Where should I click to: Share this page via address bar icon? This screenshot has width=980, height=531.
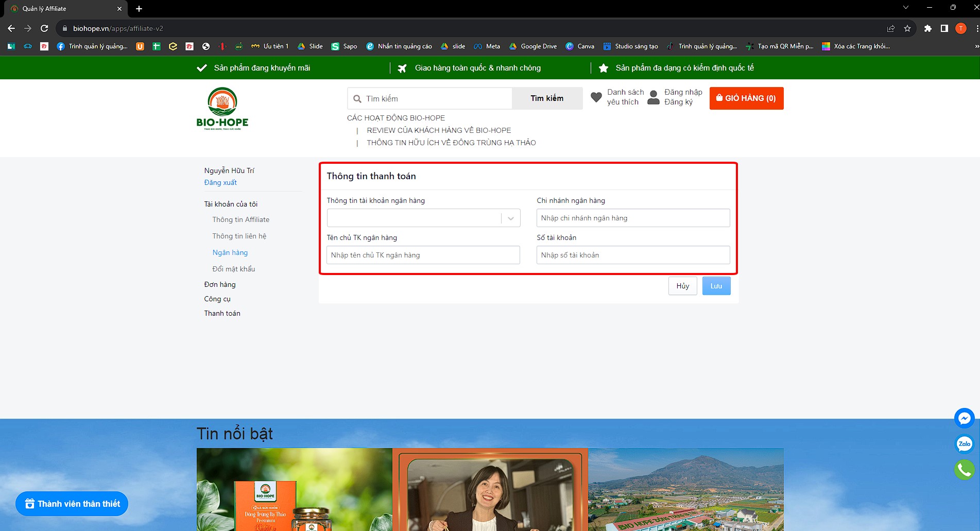891,28
